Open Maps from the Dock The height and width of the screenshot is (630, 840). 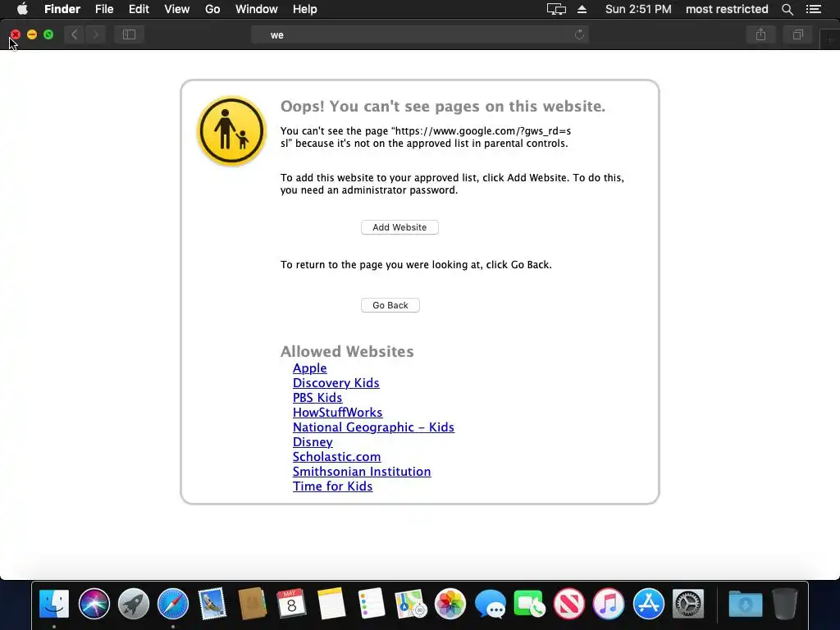(x=410, y=604)
